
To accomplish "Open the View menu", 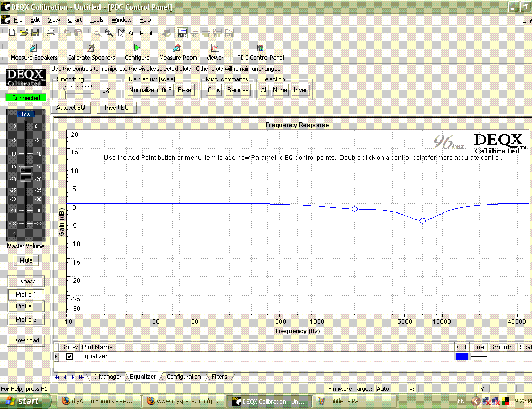I will click(x=54, y=20).
